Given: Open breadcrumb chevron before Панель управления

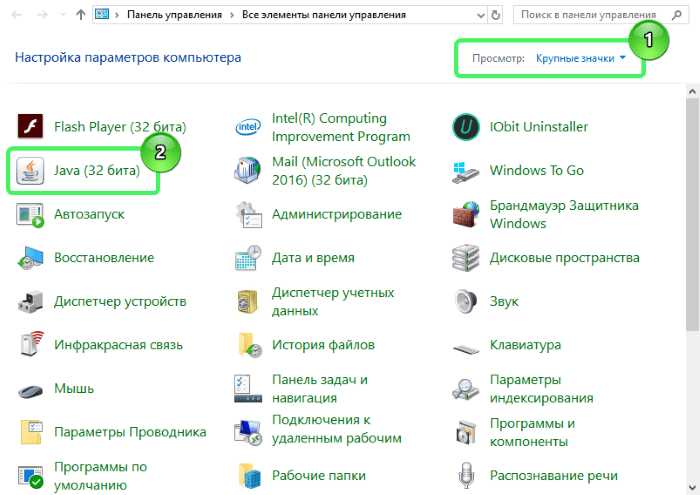Looking at the screenshot, I should click(x=117, y=15).
